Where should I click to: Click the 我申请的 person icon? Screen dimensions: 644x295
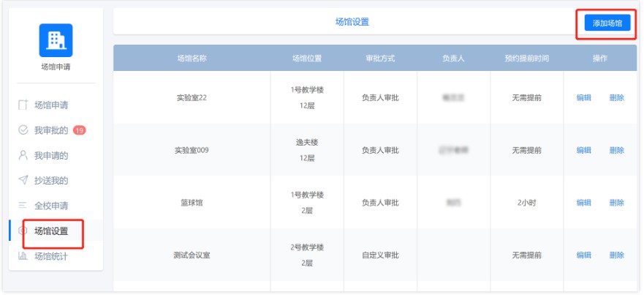(x=23, y=155)
